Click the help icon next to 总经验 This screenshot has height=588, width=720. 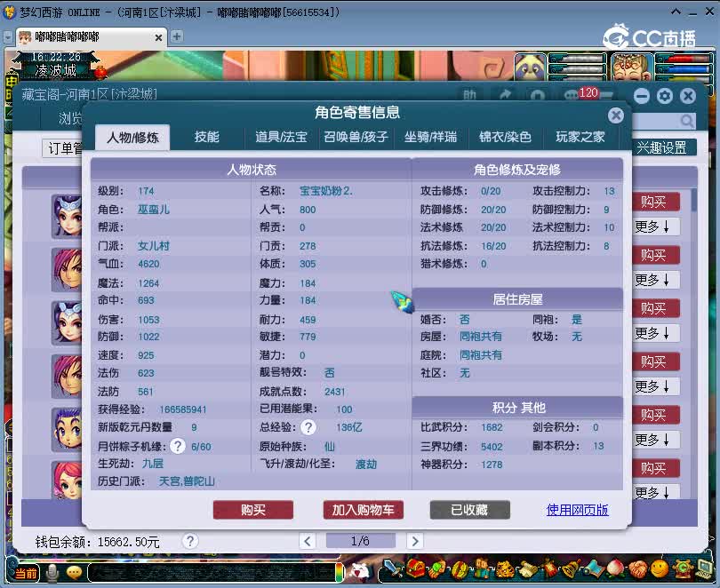(308, 427)
